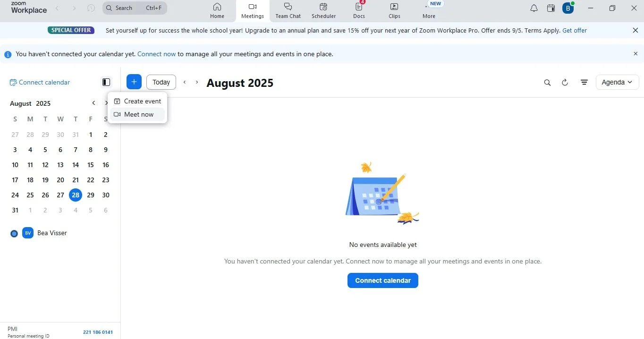This screenshot has width=644, height=339.
Task: Select August 20 in mini calendar
Action: pyautogui.click(x=60, y=180)
